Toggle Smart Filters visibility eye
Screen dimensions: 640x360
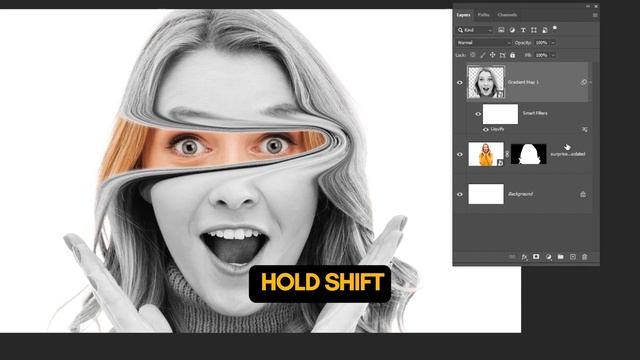click(478, 114)
